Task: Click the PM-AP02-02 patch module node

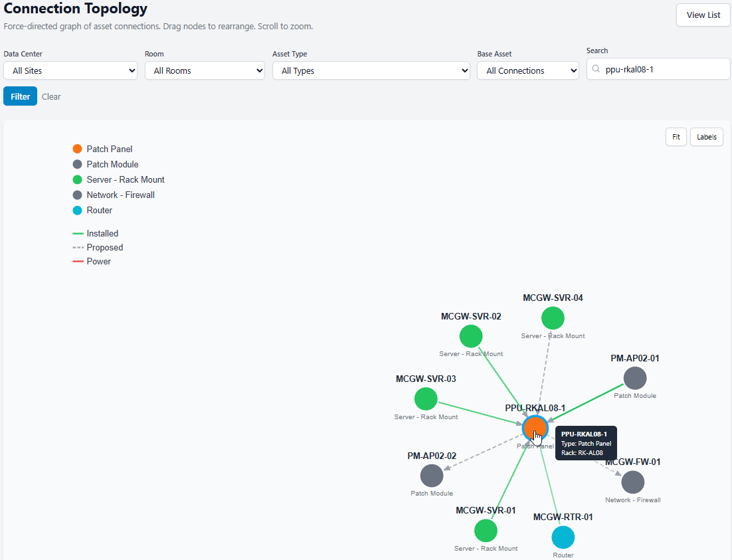Action: point(432,476)
